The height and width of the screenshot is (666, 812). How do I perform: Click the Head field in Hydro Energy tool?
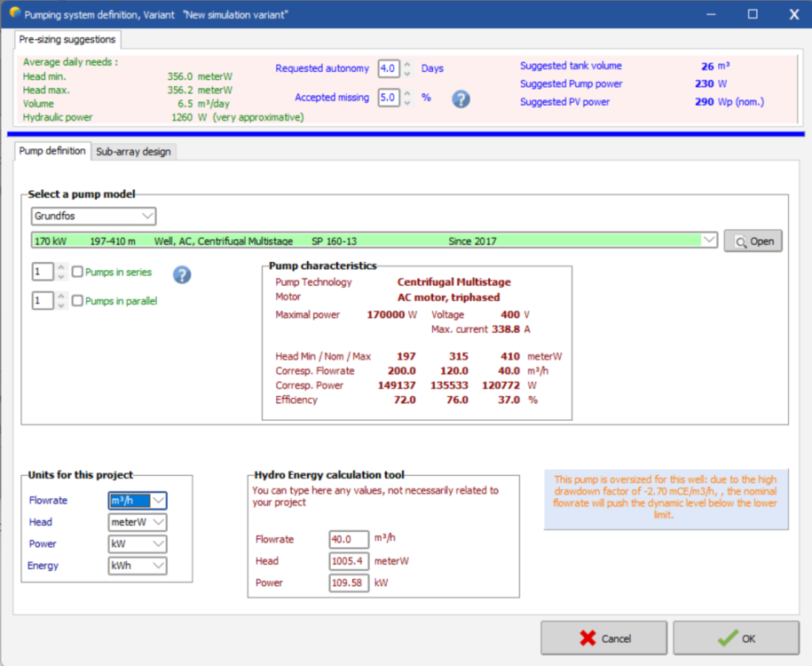click(x=348, y=561)
